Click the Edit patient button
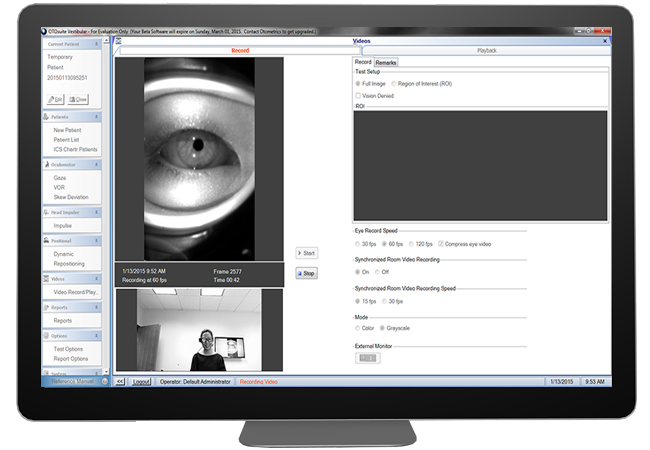The image size is (650, 450). pos(57,99)
